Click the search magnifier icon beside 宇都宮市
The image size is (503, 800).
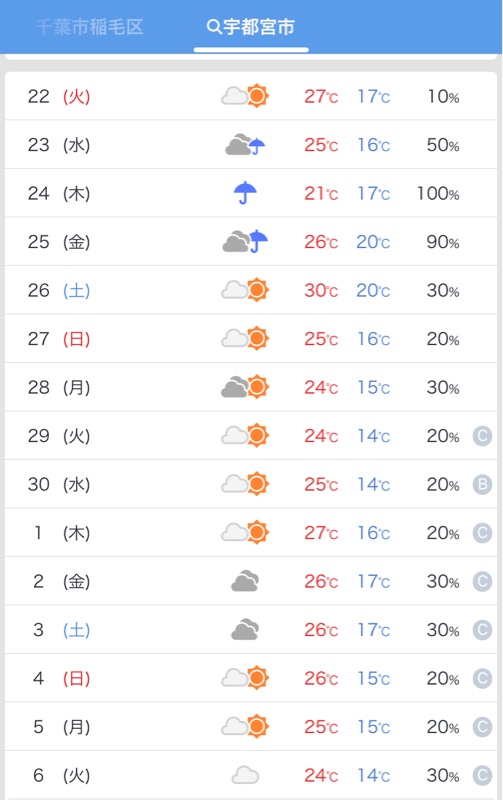(x=214, y=27)
